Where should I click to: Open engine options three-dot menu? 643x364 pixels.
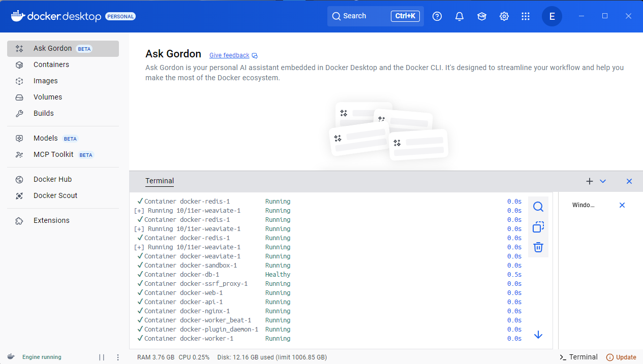click(118, 357)
